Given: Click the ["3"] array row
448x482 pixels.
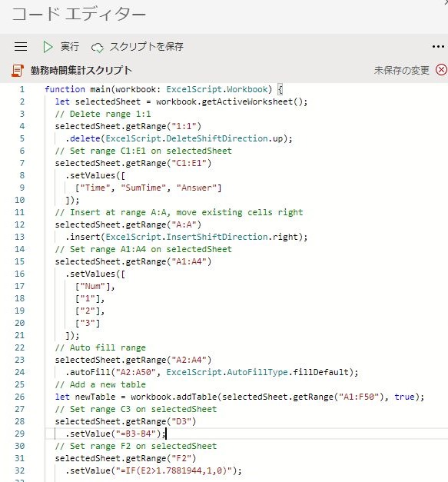Looking at the screenshot, I should click(x=88, y=323).
